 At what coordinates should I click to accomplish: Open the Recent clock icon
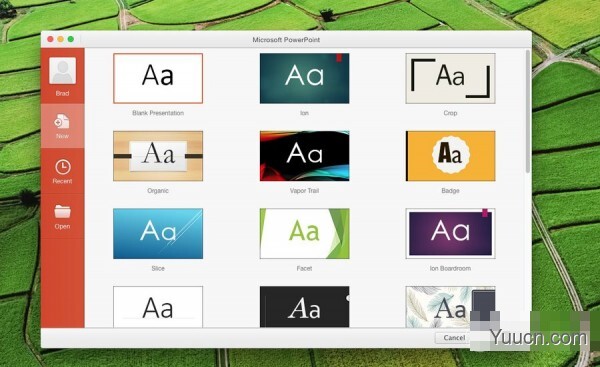tap(62, 167)
